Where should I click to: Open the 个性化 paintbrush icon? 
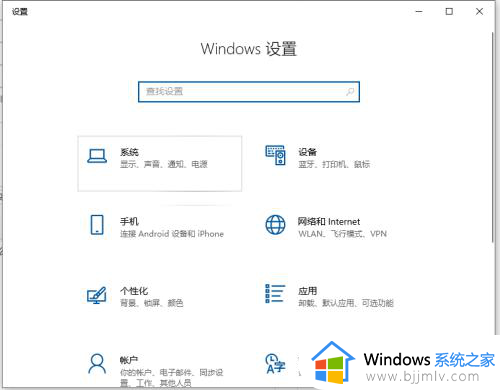pos(97,295)
